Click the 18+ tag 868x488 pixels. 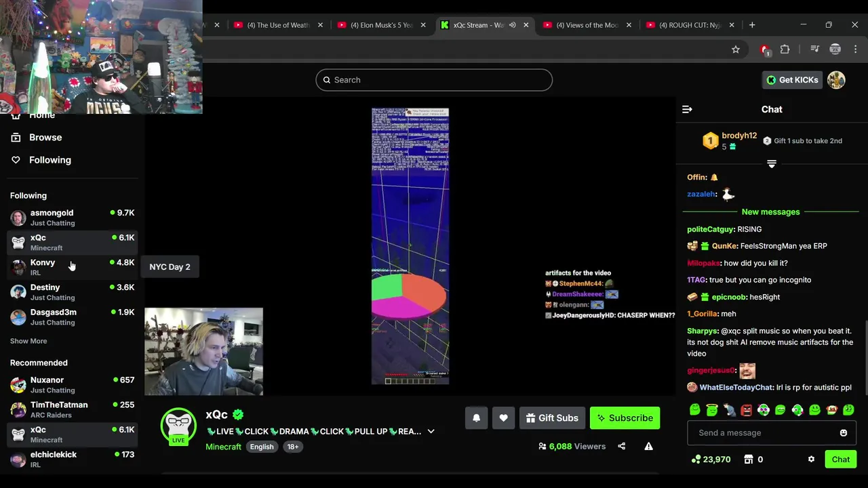click(x=293, y=447)
